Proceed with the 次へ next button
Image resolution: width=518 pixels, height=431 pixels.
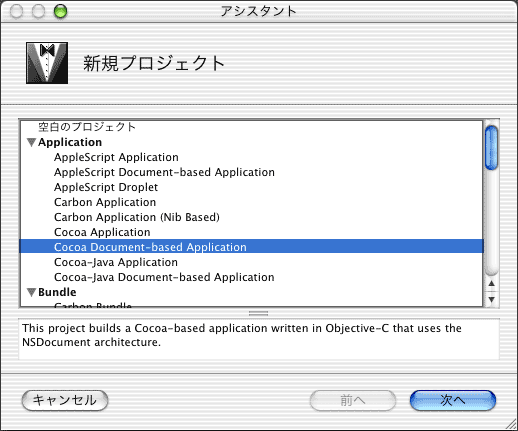pos(453,400)
